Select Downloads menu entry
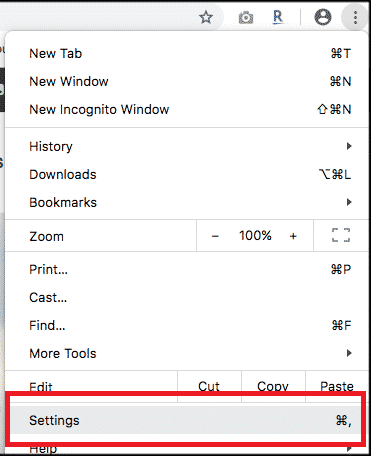371x456 pixels. pyautogui.click(x=187, y=174)
